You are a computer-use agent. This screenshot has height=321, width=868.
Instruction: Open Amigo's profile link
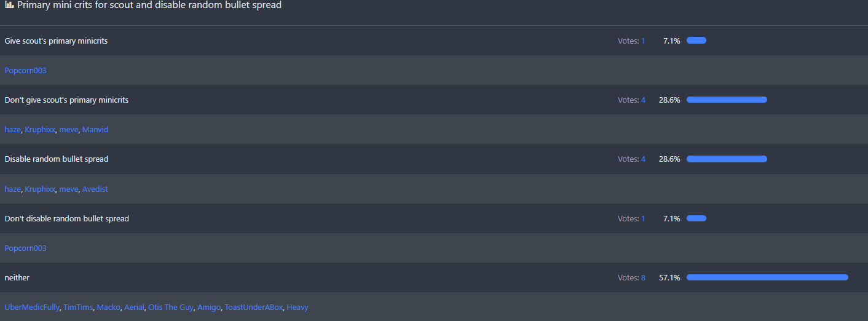(209, 307)
